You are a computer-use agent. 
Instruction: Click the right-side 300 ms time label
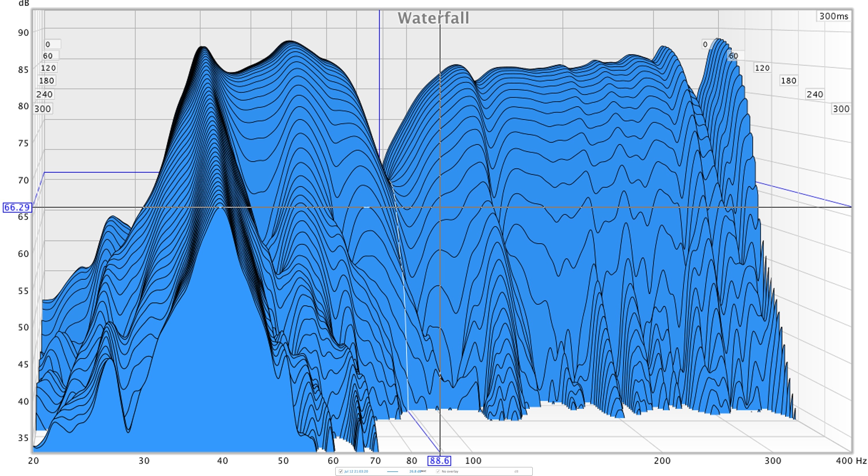pyautogui.click(x=841, y=109)
